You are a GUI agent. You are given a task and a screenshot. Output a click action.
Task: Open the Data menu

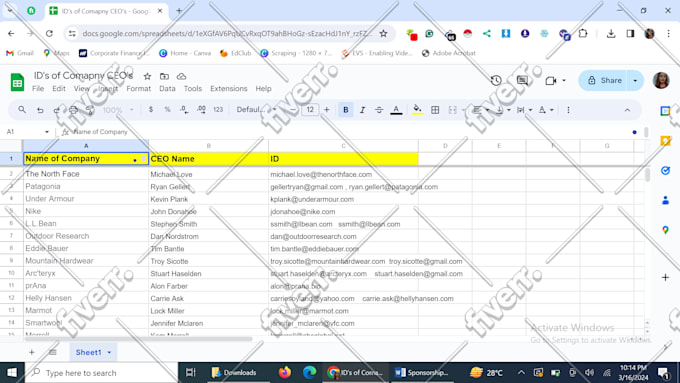167,88
